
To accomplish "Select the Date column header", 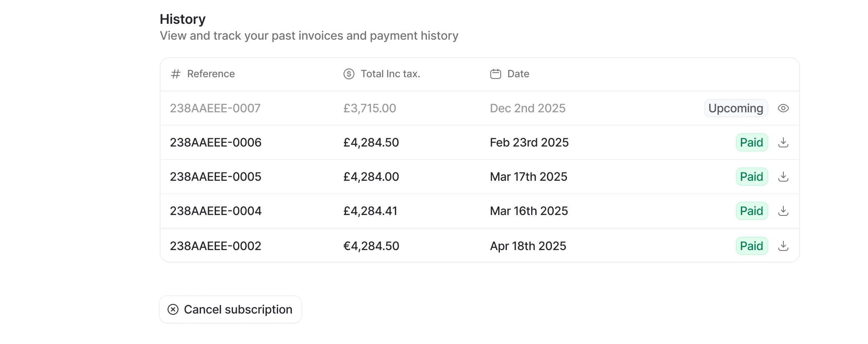I will coord(518,74).
